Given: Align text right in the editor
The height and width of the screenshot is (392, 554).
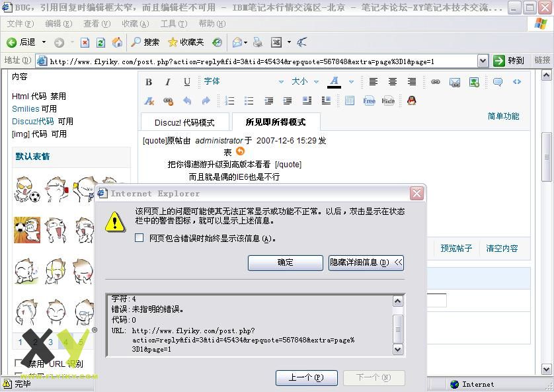Looking at the screenshot, I should [412, 82].
